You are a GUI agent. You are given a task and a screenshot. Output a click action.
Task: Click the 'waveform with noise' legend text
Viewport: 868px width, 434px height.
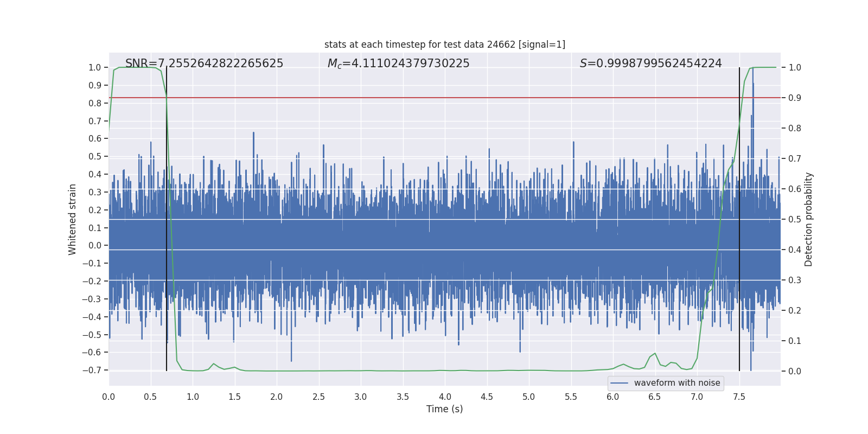[x=676, y=383]
